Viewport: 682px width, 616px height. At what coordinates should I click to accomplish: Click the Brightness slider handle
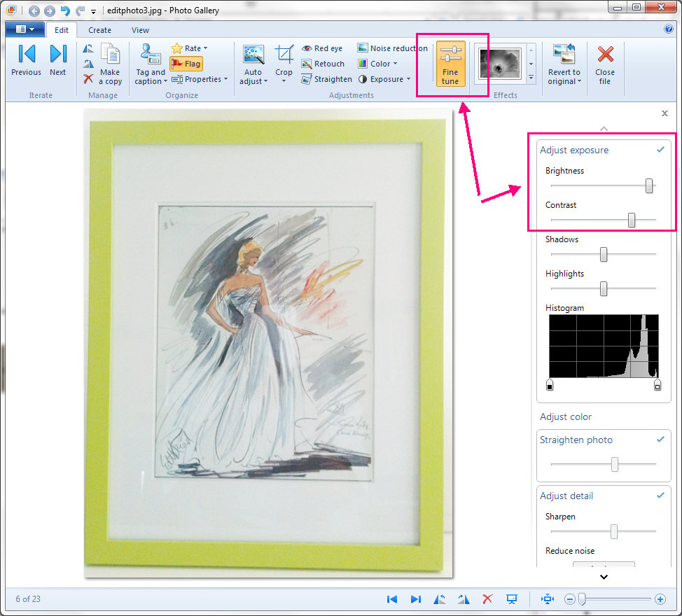649,186
